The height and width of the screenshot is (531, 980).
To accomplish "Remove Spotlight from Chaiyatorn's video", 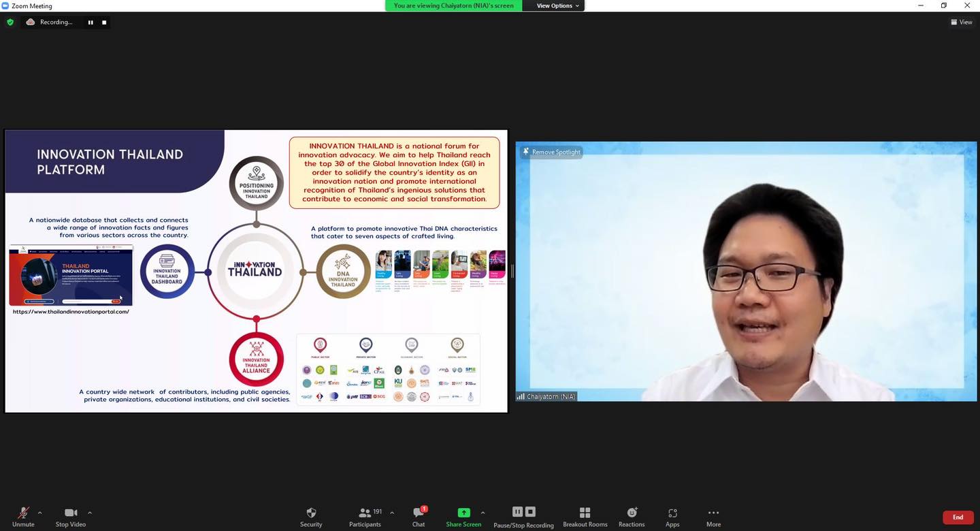I will coord(552,152).
